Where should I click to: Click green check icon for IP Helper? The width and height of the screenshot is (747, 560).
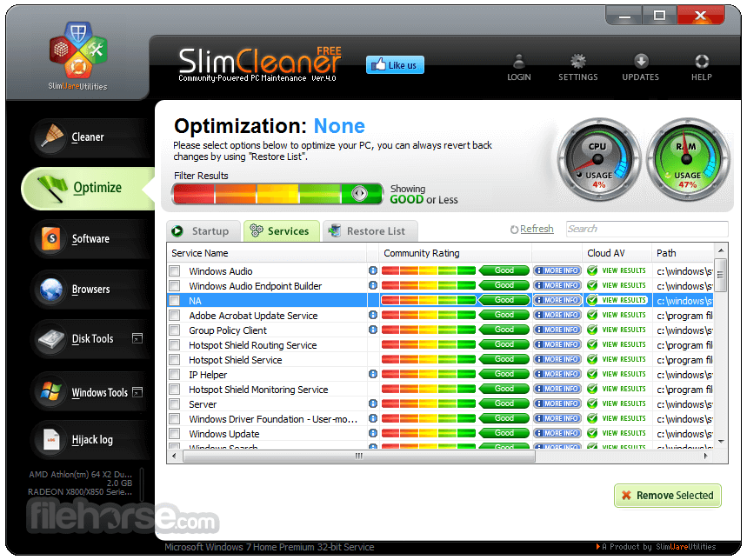[592, 374]
